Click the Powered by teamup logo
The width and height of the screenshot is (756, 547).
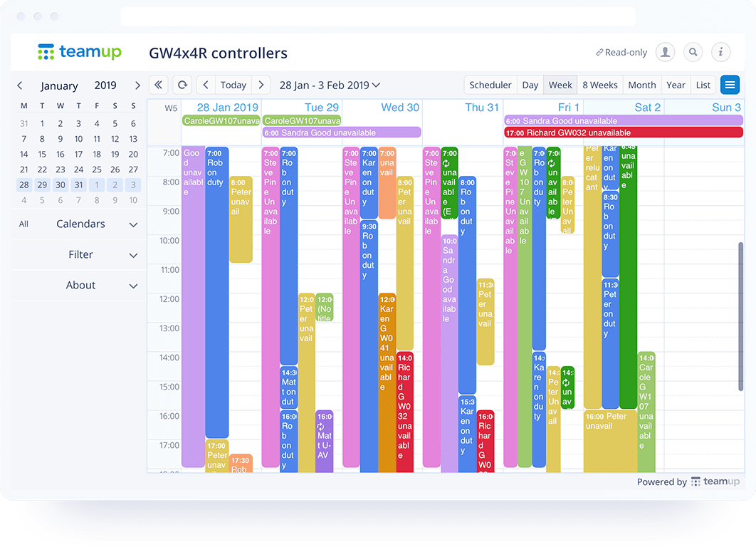coord(715,481)
